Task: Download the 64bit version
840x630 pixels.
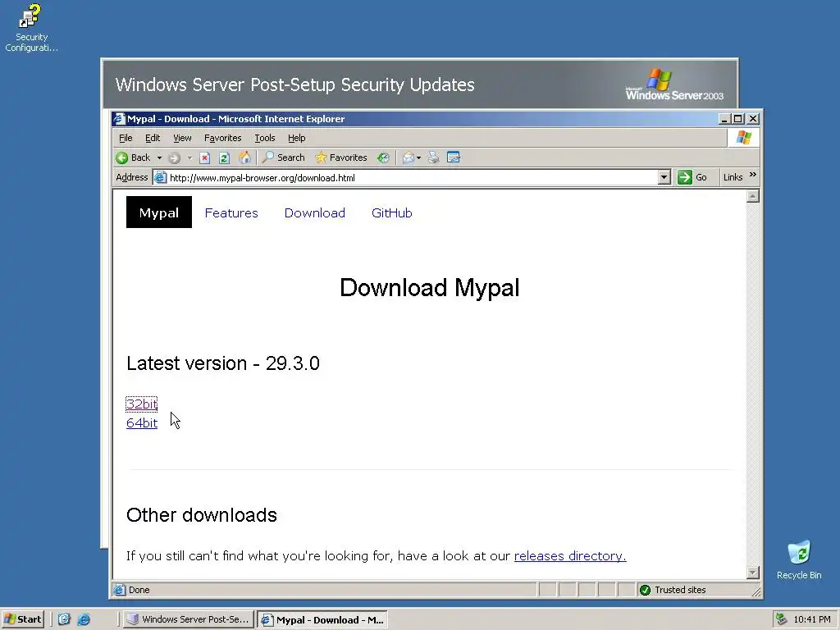Action: 142,423
